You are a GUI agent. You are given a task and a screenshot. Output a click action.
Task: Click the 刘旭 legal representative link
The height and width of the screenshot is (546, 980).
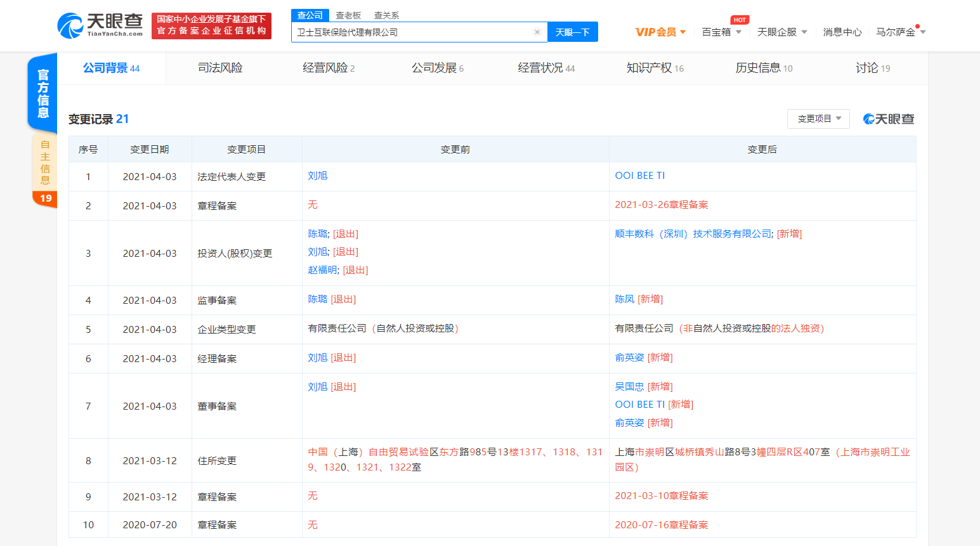click(318, 176)
